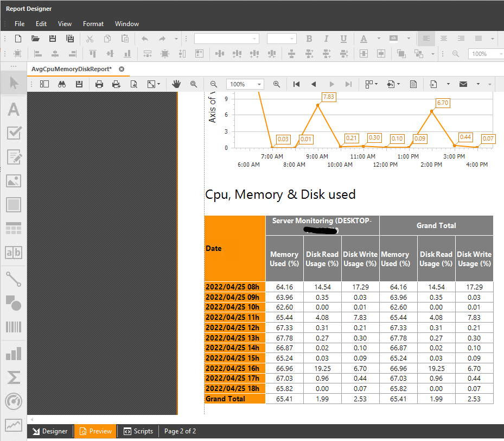Viewport: 504px width, 441px height.
Task: Select the Label tool in the toolbox
Action: tap(13, 109)
